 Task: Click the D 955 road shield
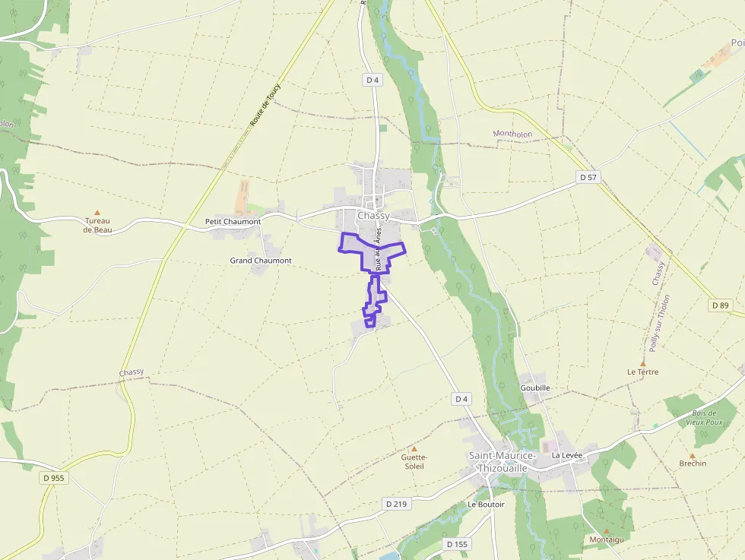pyautogui.click(x=54, y=478)
